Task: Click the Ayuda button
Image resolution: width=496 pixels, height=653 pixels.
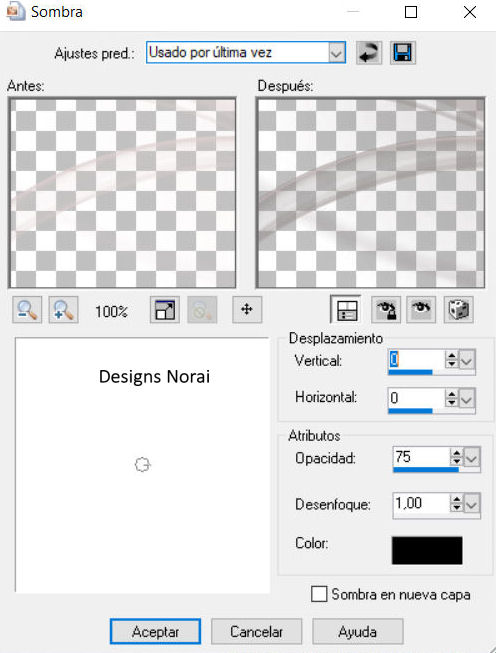Action: [358, 632]
